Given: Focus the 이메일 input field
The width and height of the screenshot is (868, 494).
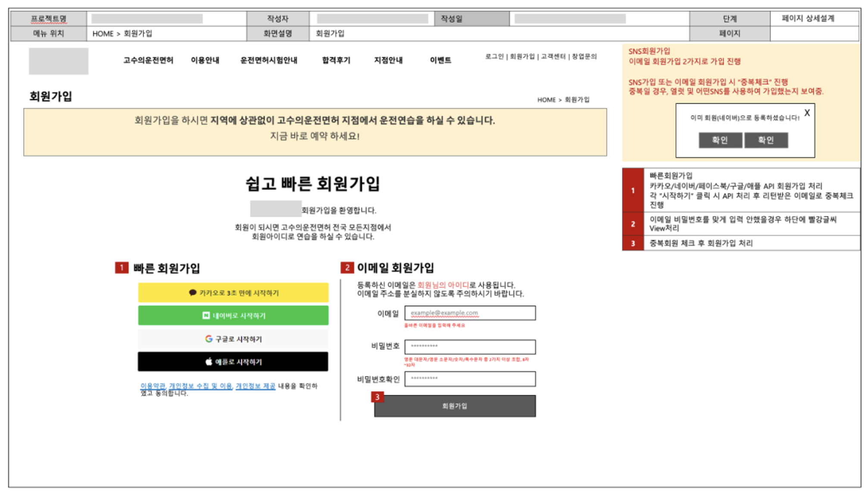Looking at the screenshot, I should tap(470, 313).
